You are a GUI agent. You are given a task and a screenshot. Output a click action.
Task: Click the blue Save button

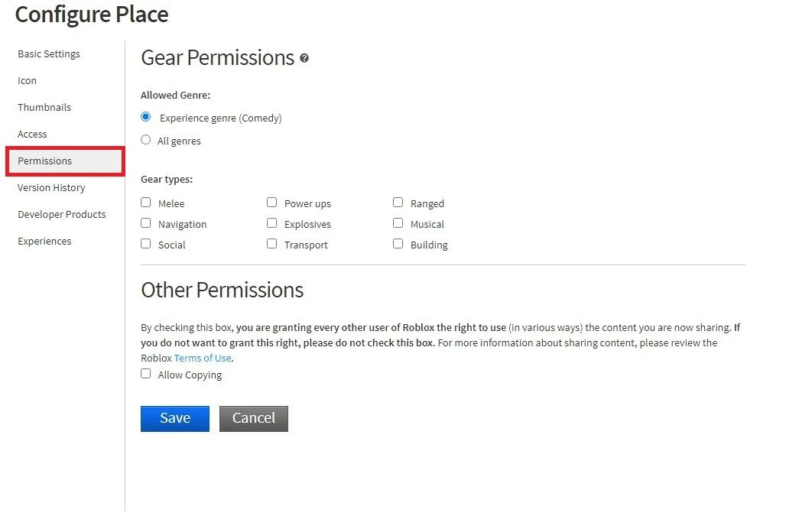pos(175,418)
